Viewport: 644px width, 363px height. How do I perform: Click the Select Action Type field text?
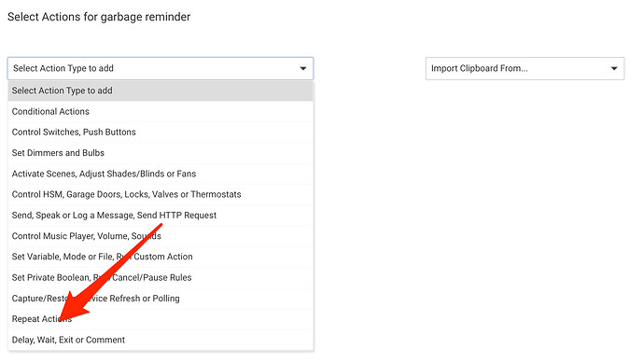(x=63, y=68)
